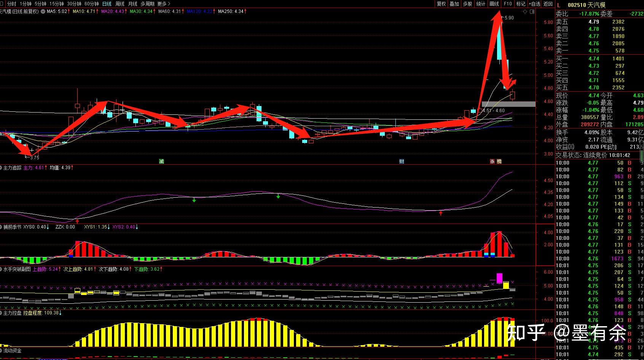
Task: Click the 主力追踪 indicator name
Action: [12, 168]
